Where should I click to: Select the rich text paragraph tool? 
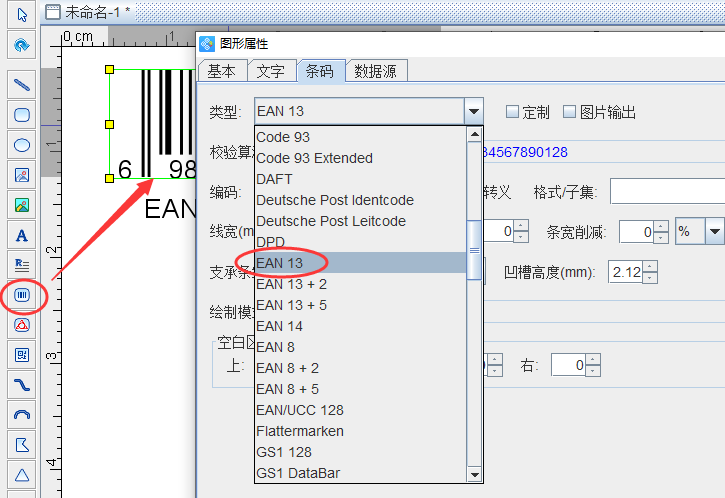click(22, 265)
